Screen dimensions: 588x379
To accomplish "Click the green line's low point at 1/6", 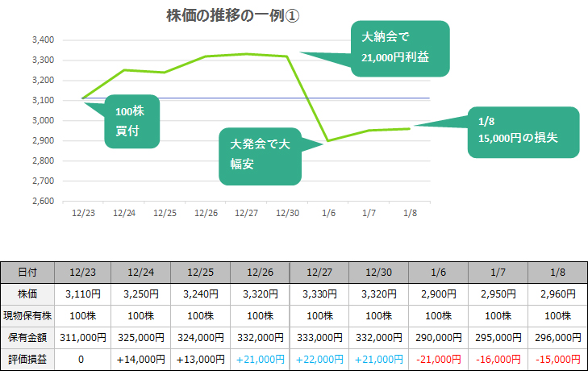I will click(x=328, y=141).
